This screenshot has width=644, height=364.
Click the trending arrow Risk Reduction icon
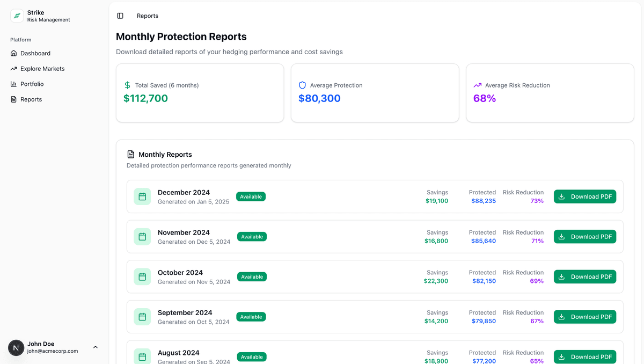(x=477, y=85)
